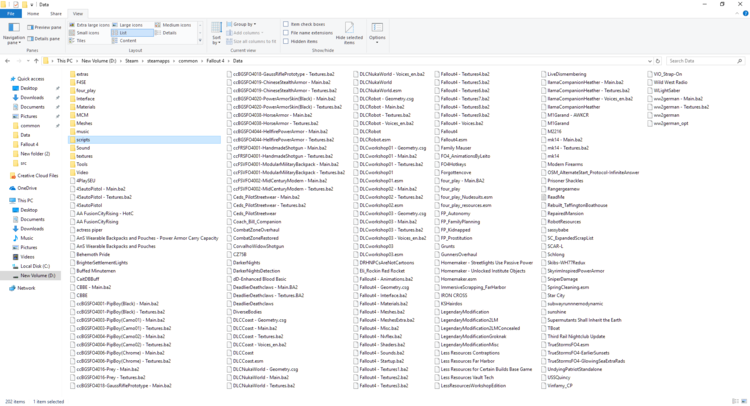Select file CombatZoneOverhaul
The image size is (750, 406).
(254, 230)
